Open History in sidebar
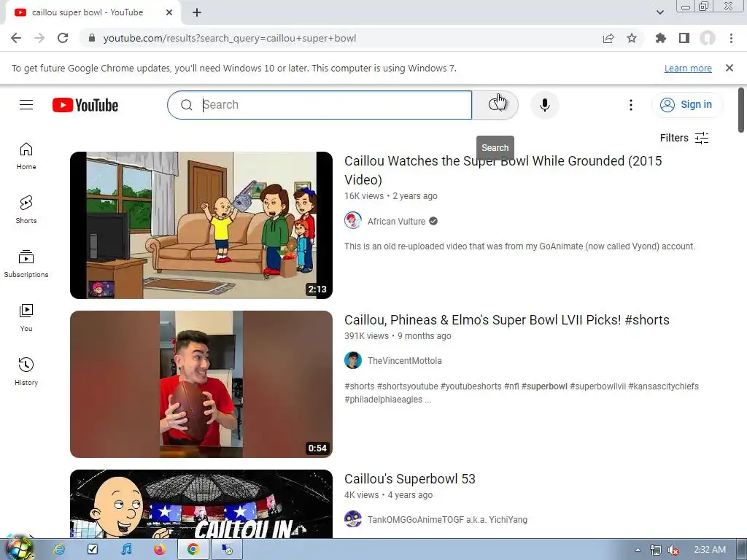Screen dimensions: 747x560 26,372
